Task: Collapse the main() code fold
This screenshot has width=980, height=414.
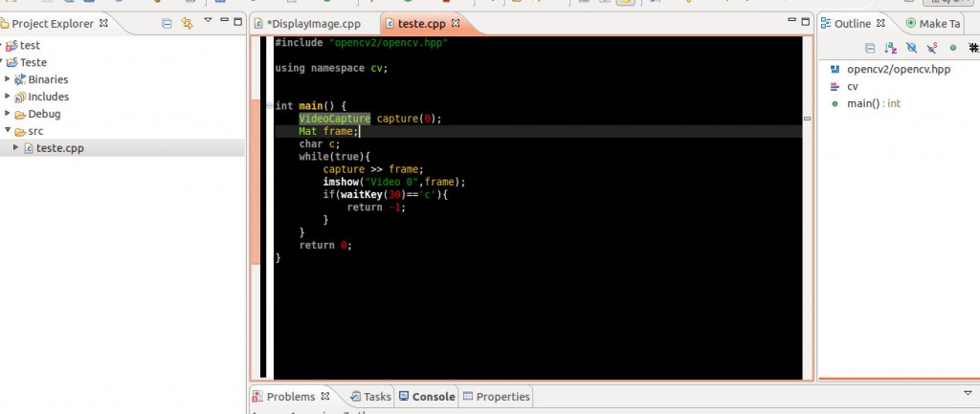Action: coord(269,105)
